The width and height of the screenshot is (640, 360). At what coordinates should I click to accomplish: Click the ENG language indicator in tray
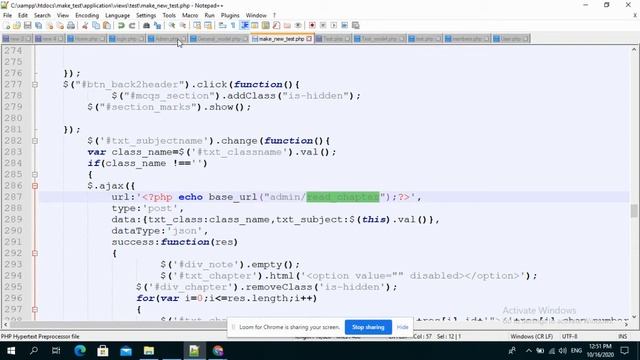[x=576, y=351]
